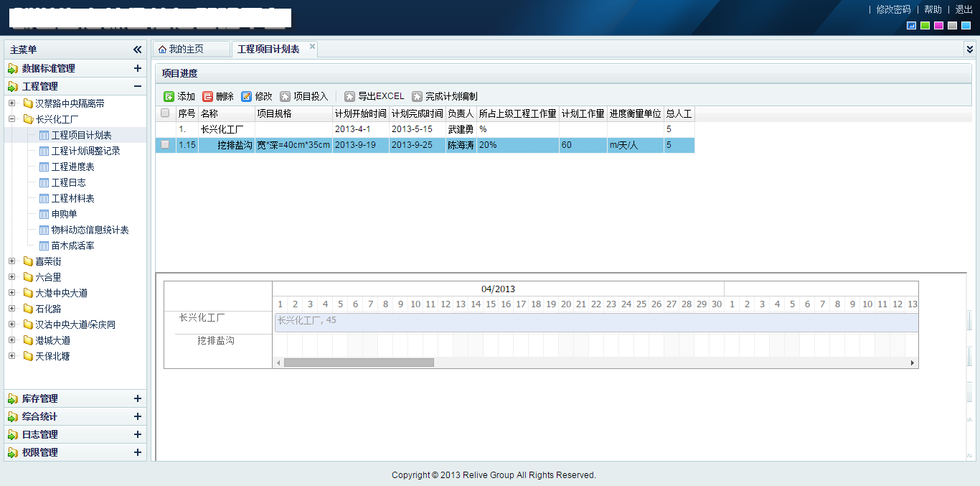Click the 修改 (edit) pencil icon

246,96
